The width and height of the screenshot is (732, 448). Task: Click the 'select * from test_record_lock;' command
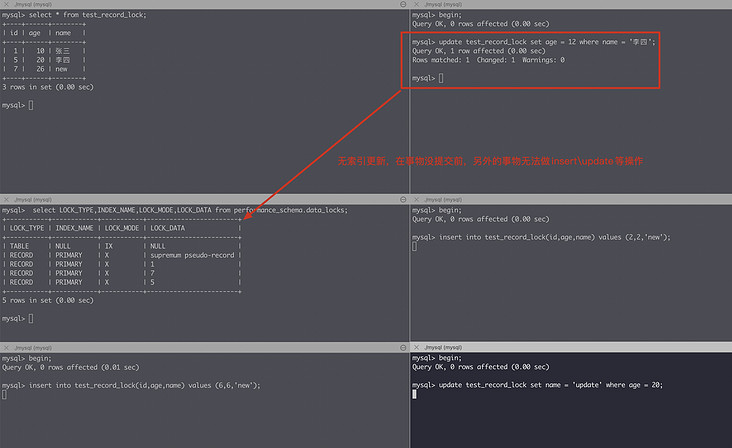[87, 15]
